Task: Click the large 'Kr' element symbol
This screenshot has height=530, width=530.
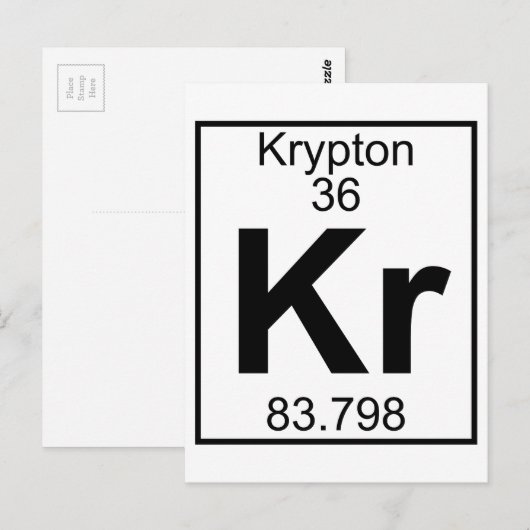Action: pos(344,300)
